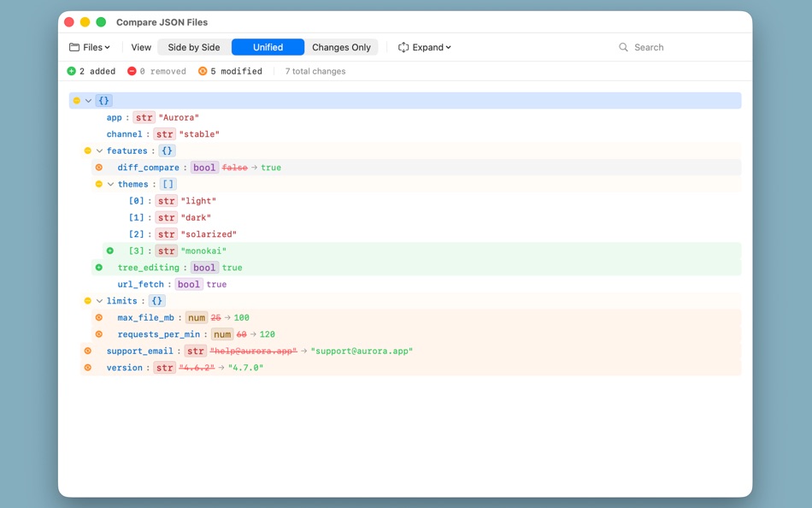Click the added icon on [3] monokai row

(x=109, y=251)
